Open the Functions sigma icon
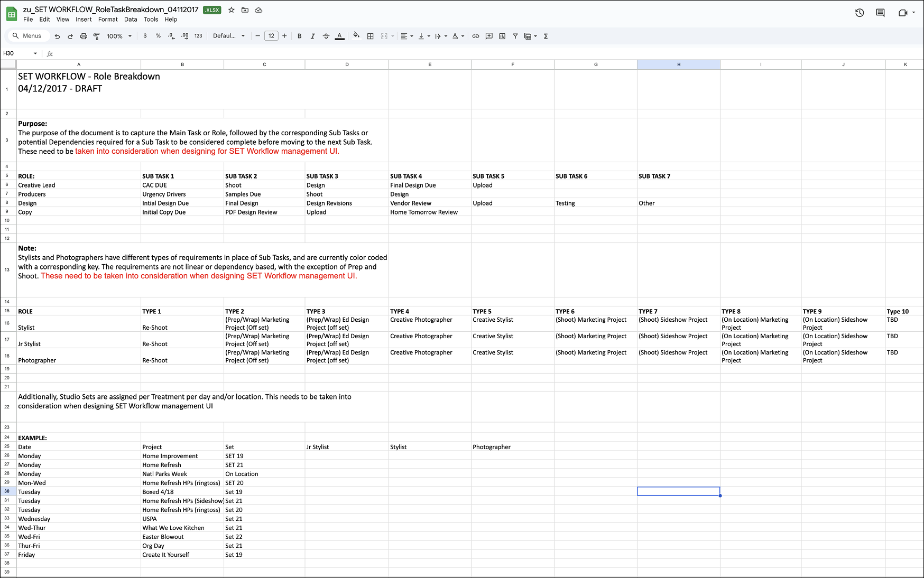Viewport: 924px width, 578px height. click(546, 36)
